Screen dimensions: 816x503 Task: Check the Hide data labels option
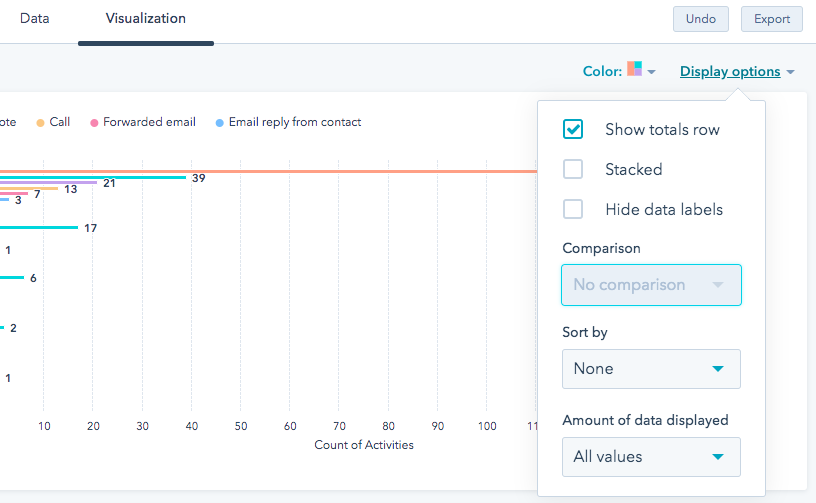573,209
